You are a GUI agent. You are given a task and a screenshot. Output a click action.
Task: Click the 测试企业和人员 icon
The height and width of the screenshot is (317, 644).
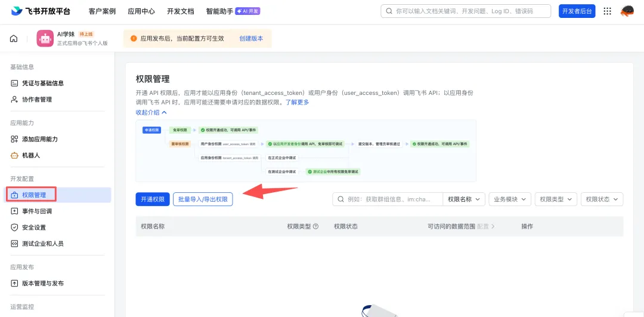[x=14, y=244]
